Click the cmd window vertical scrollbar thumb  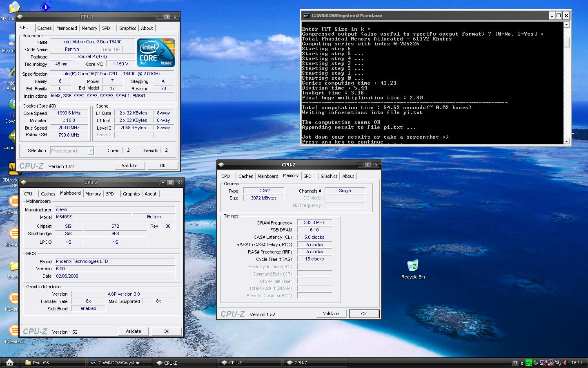coord(566,43)
